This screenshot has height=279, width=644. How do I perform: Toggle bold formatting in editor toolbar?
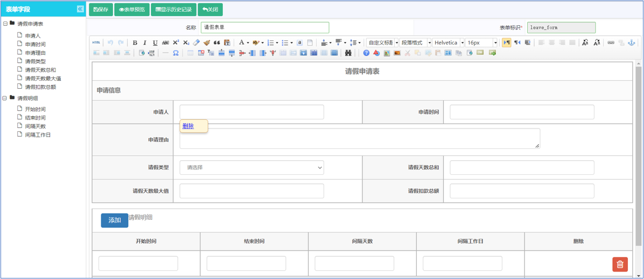(135, 43)
